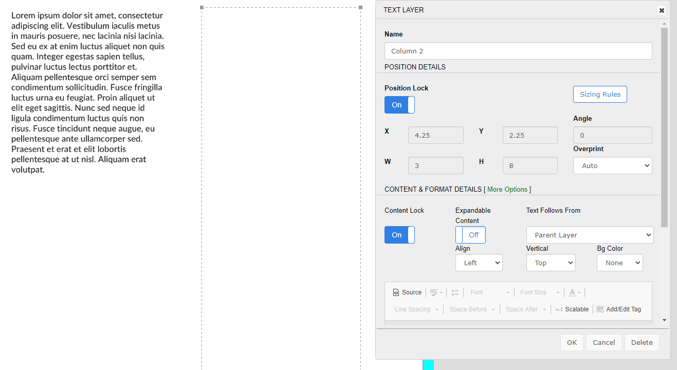Image resolution: width=677 pixels, height=370 pixels.
Task: Click the scrollbar down arrow in dialog
Action: coord(664,320)
